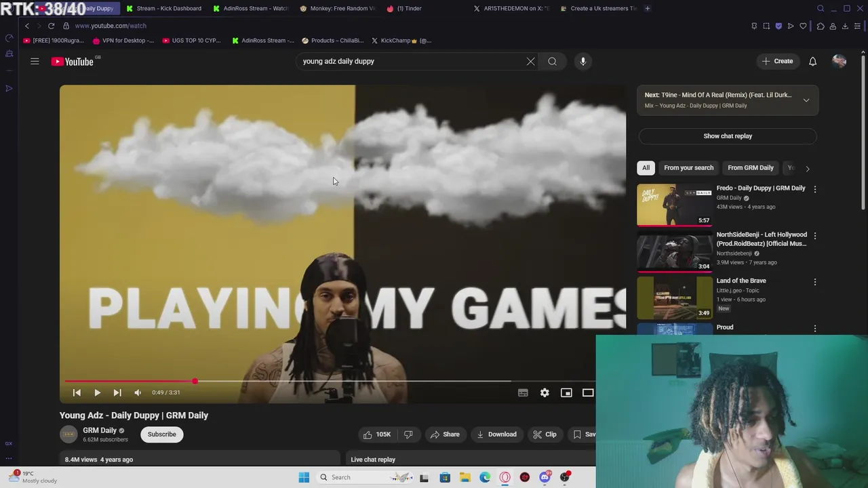The image size is (868, 488).
Task: Toggle subtitles/closed captions
Action: tap(523, 392)
